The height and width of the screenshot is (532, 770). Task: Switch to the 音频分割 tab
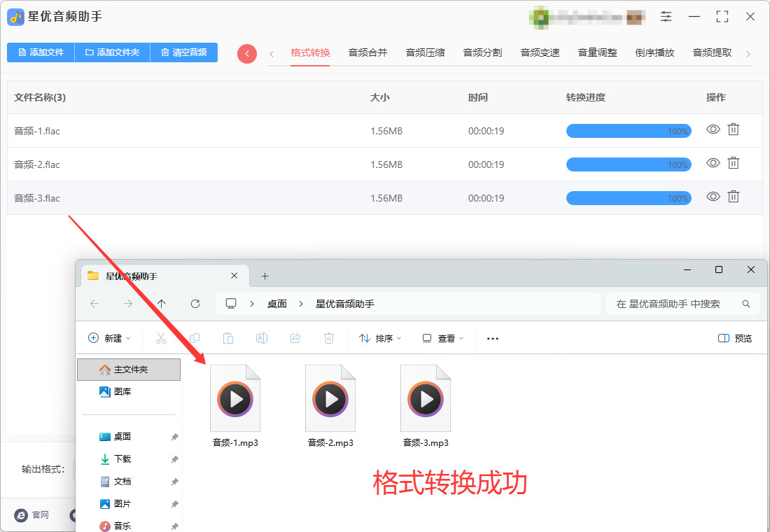coord(483,53)
